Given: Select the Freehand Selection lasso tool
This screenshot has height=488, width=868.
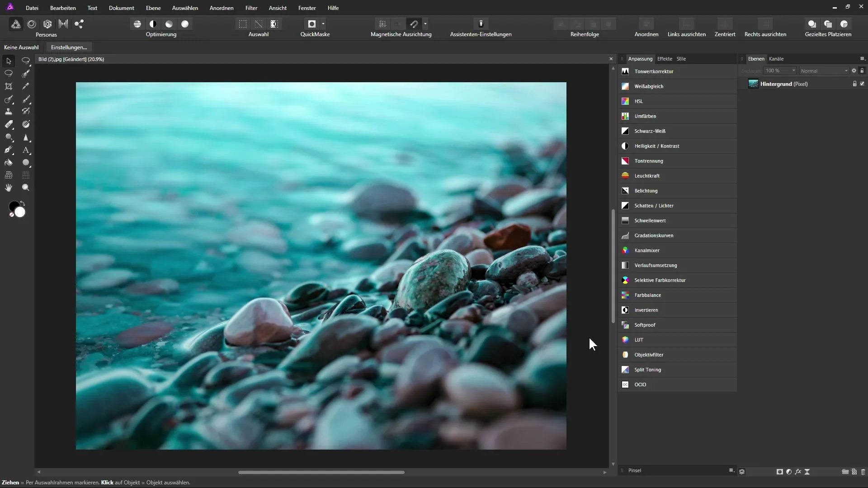Looking at the screenshot, I should tap(9, 73).
